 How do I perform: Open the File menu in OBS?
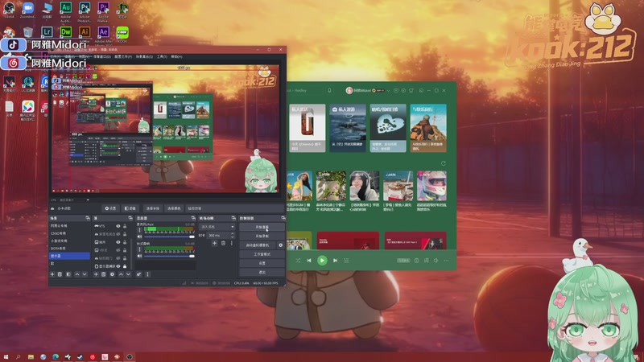(x=54, y=56)
